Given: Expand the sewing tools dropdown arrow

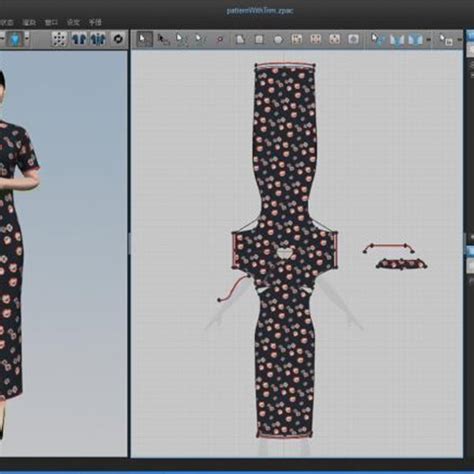Looking at the screenshot, I should pos(429,40).
